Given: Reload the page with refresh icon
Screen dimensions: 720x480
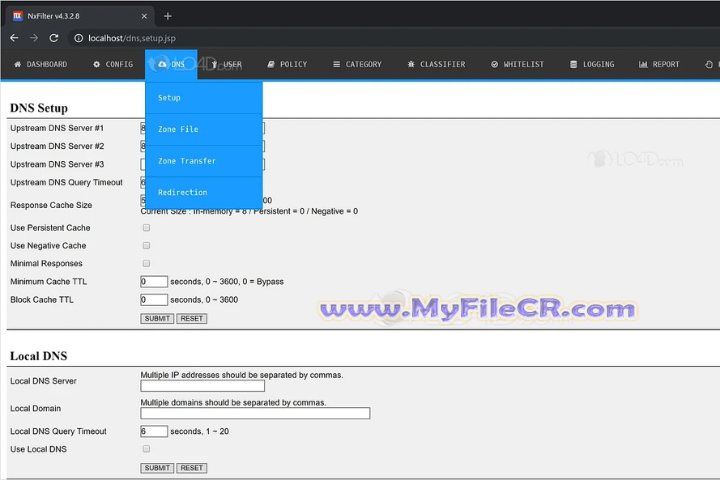Looking at the screenshot, I should (54, 38).
